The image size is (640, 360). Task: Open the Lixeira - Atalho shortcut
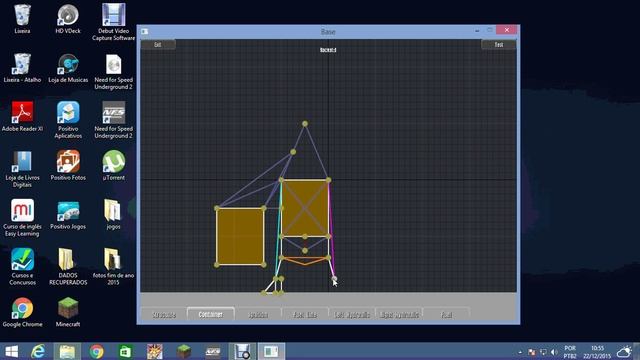click(22, 68)
